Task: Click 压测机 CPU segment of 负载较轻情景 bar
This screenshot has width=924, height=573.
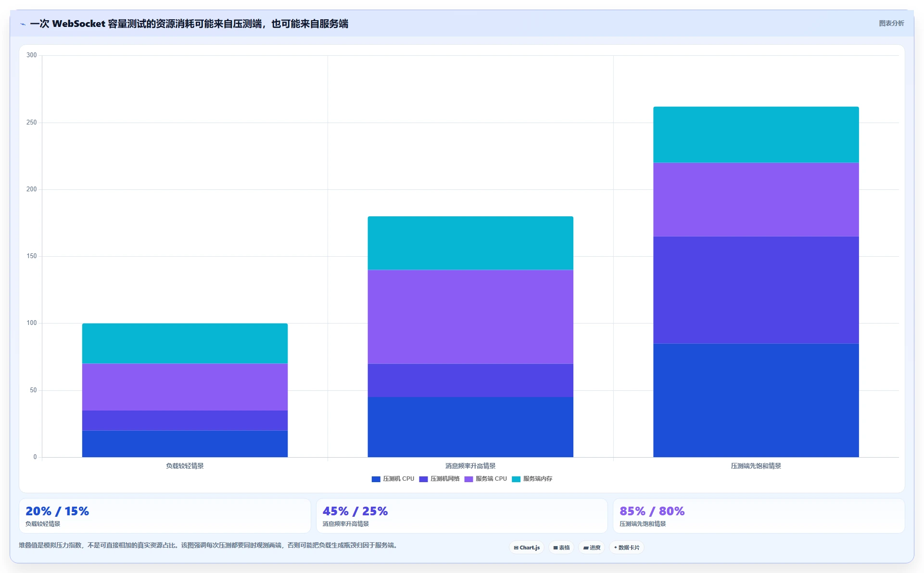Action: pos(185,444)
